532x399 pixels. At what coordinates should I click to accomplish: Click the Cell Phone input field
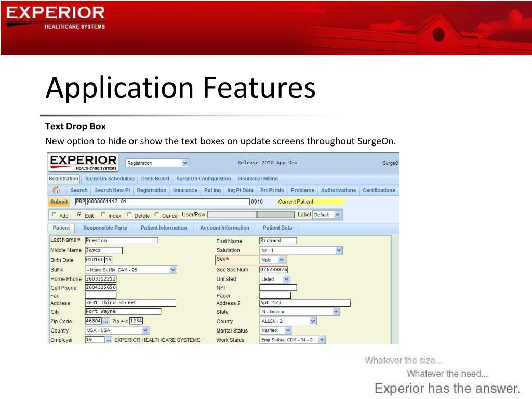click(x=101, y=287)
